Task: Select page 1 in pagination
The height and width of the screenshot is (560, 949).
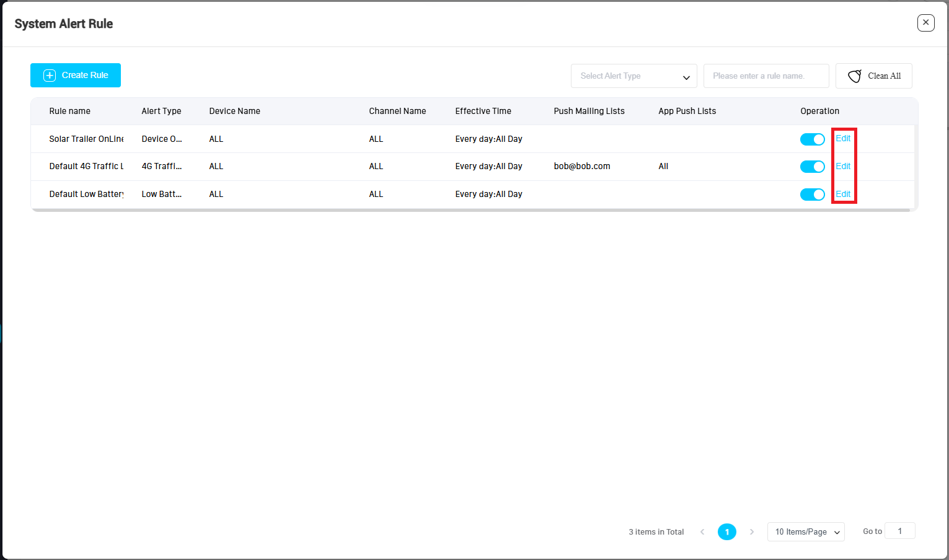Action: (726, 532)
